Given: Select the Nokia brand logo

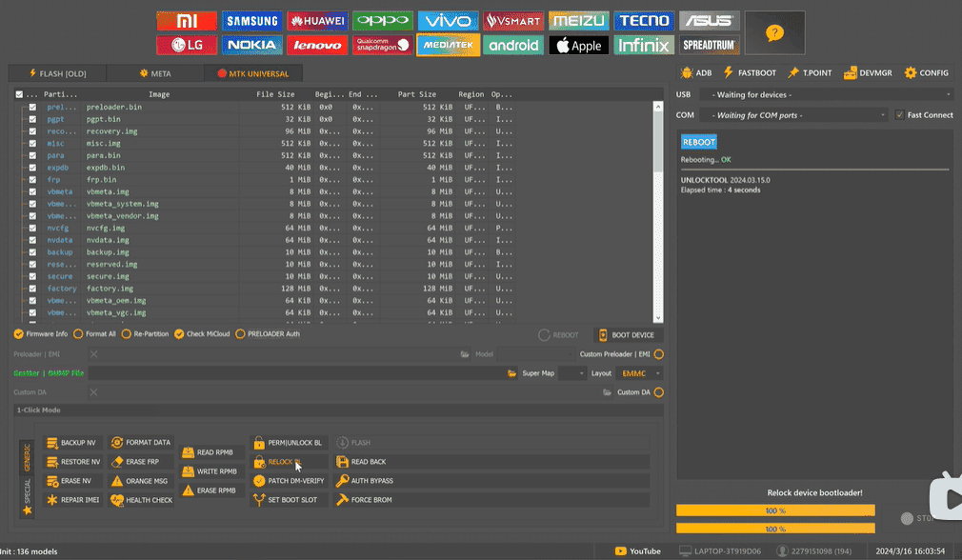Looking at the screenshot, I should pyautogui.click(x=251, y=45).
